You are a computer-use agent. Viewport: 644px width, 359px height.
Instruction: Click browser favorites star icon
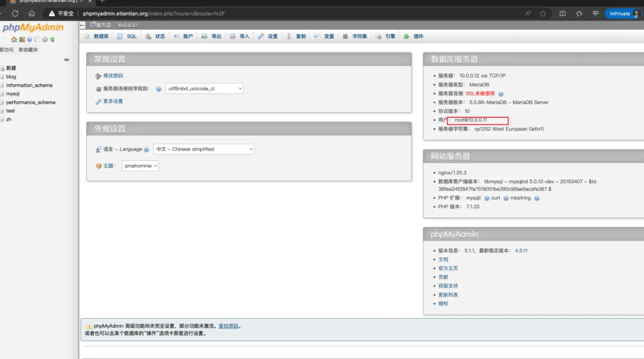point(543,14)
